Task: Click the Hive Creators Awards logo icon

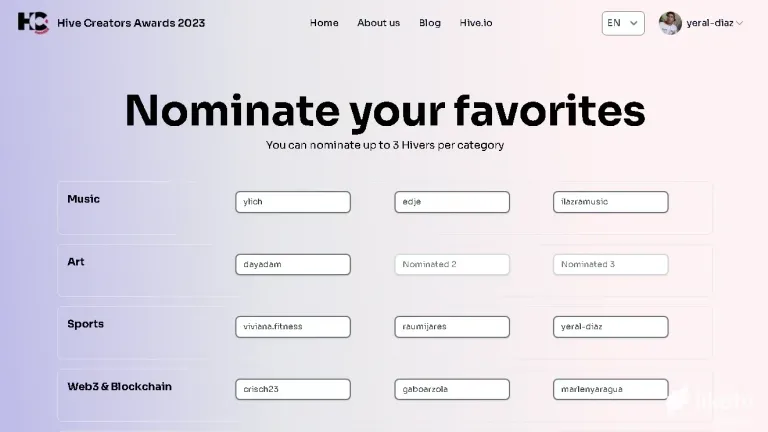Action: pyautogui.click(x=33, y=23)
